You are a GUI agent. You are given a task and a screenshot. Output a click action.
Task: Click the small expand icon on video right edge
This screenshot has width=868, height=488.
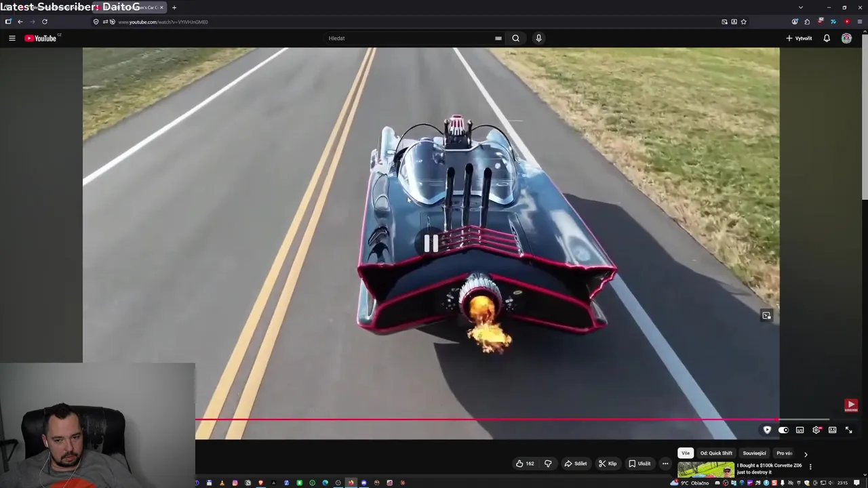(766, 315)
